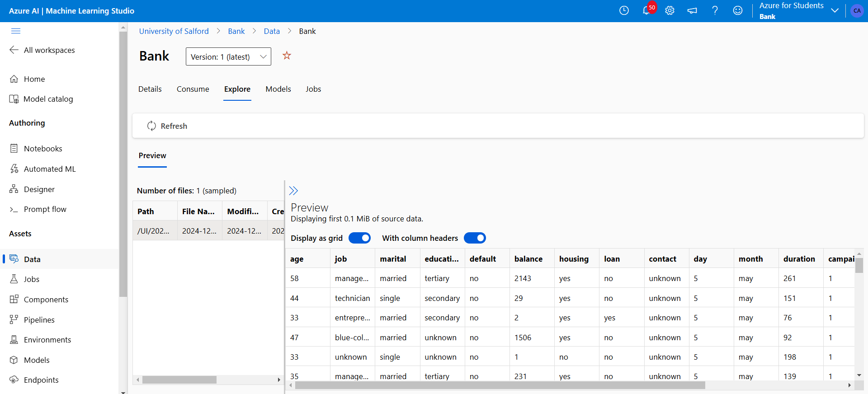Click horizontal scrollbar of file list
This screenshot has height=394, width=868.
[179, 380]
